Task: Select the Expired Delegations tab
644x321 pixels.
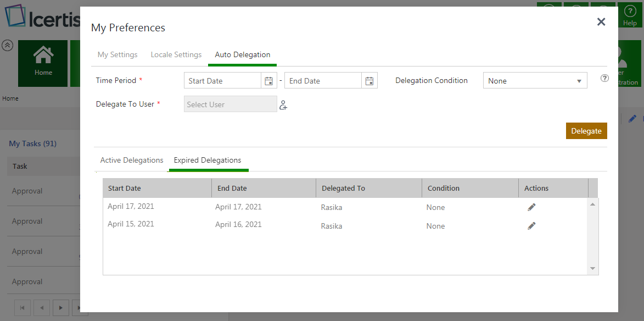Action: (208, 160)
